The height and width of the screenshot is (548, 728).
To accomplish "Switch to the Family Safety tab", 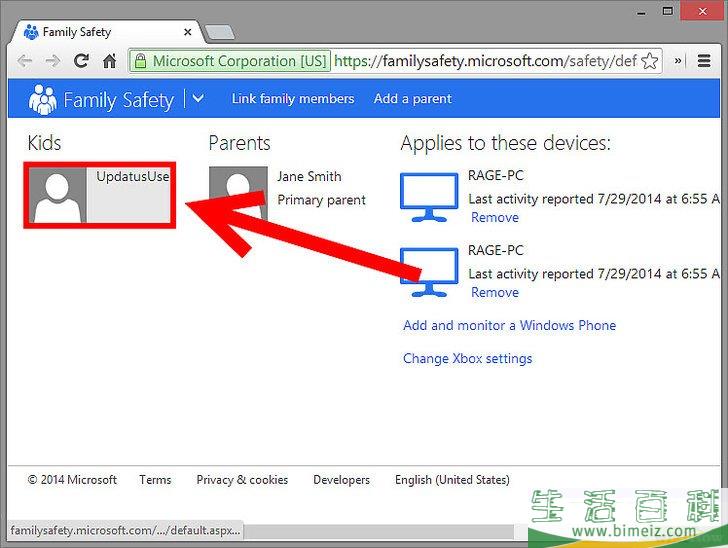I will 107,32.
